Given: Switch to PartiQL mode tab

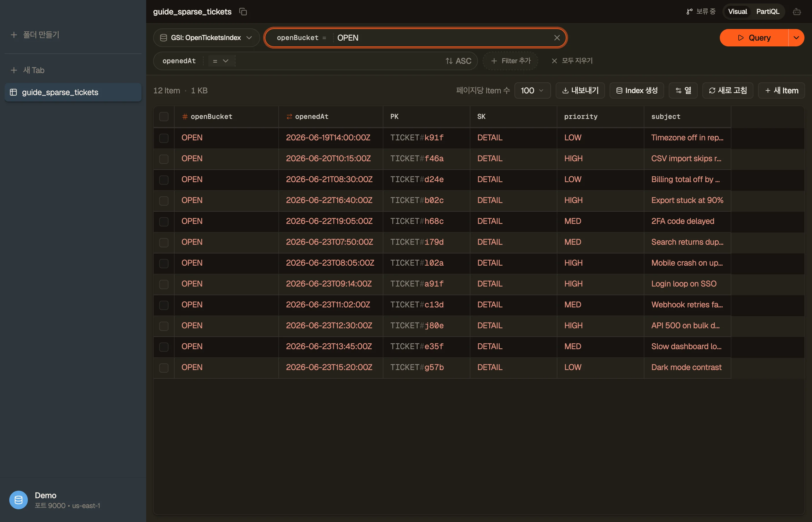Looking at the screenshot, I should point(768,12).
